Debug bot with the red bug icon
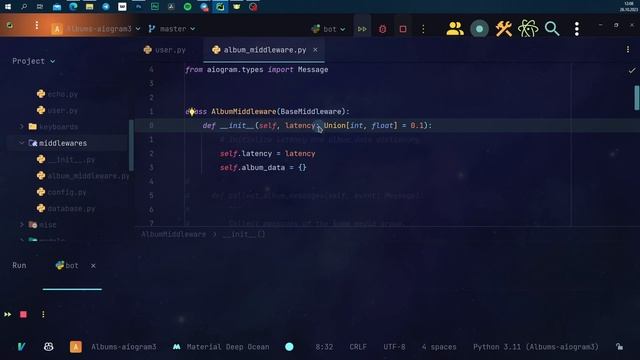 click(382, 29)
